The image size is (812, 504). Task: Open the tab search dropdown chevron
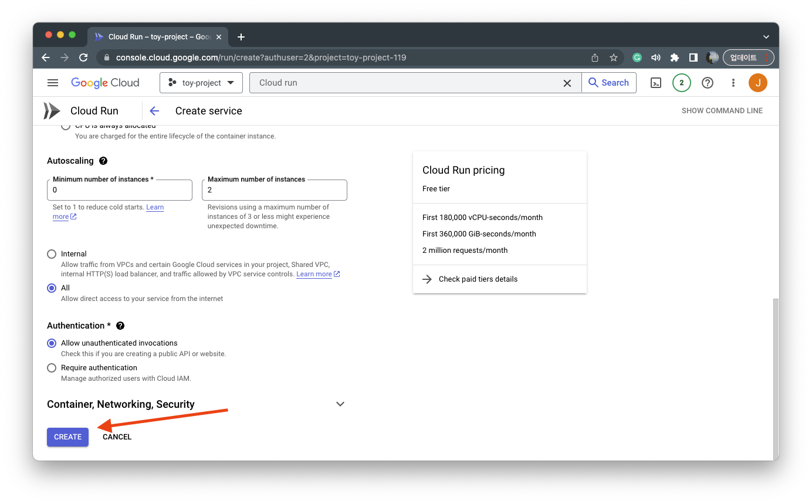[766, 37]
